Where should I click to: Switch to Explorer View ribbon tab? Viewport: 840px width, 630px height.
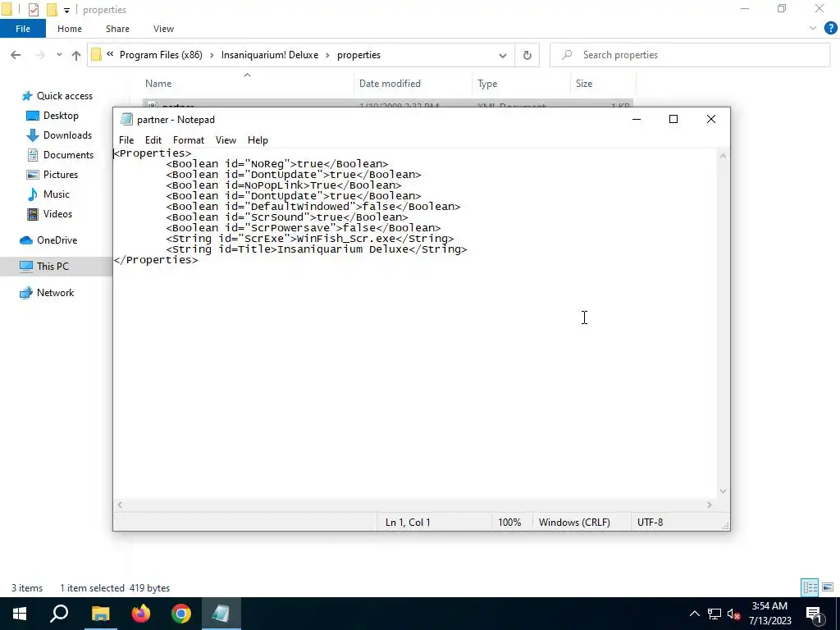click(x=163, y=29)
